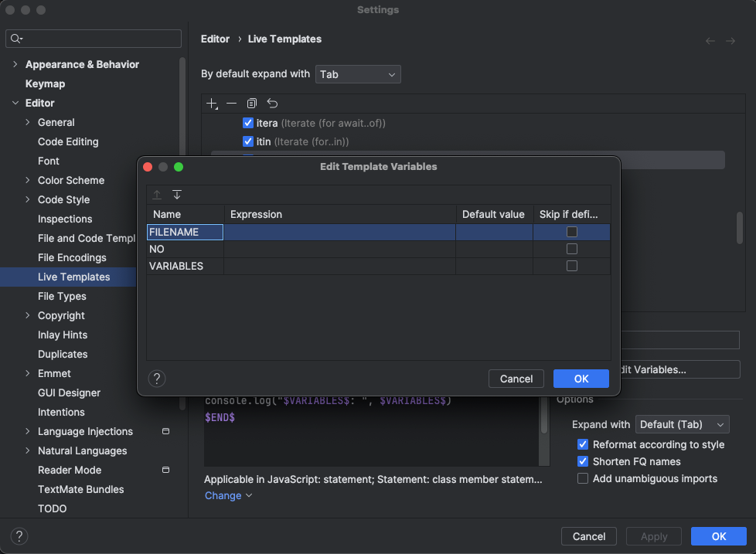
Task: Remove the selected live template
Action: click(x=231, y=104)
